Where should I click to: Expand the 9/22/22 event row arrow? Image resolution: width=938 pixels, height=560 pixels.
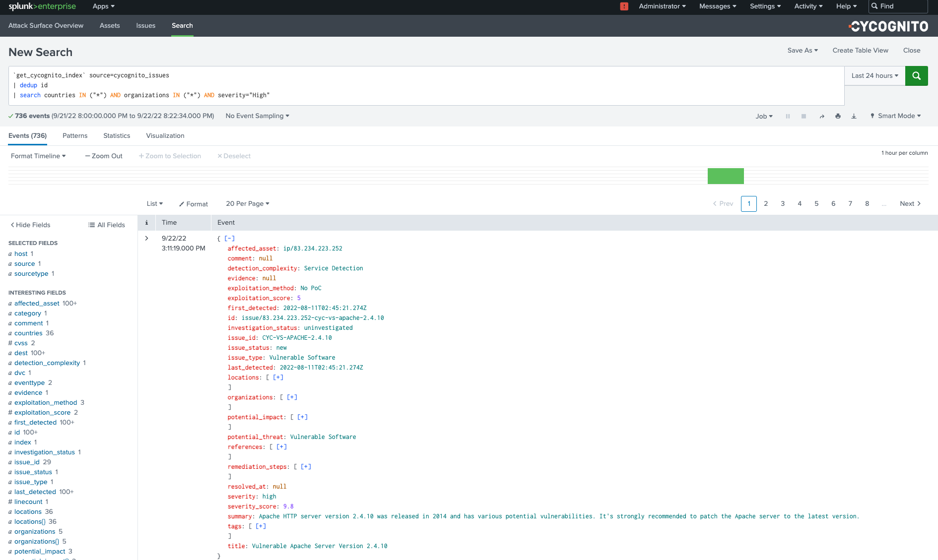(x=146, y=238)
